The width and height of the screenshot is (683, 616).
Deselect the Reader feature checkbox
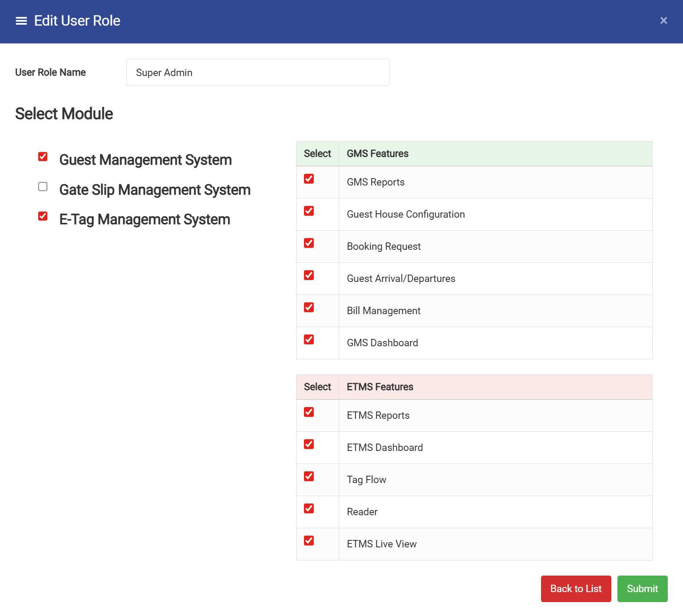coord(309,509)
